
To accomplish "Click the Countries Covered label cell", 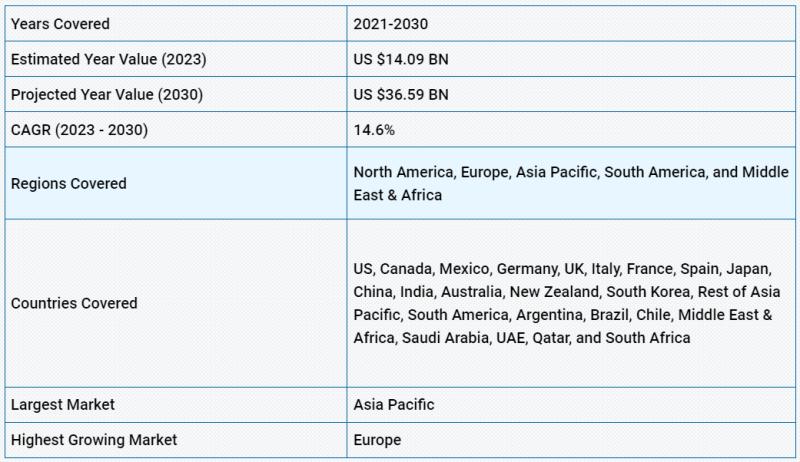I will pyautogui.click(x=74, y=303).
